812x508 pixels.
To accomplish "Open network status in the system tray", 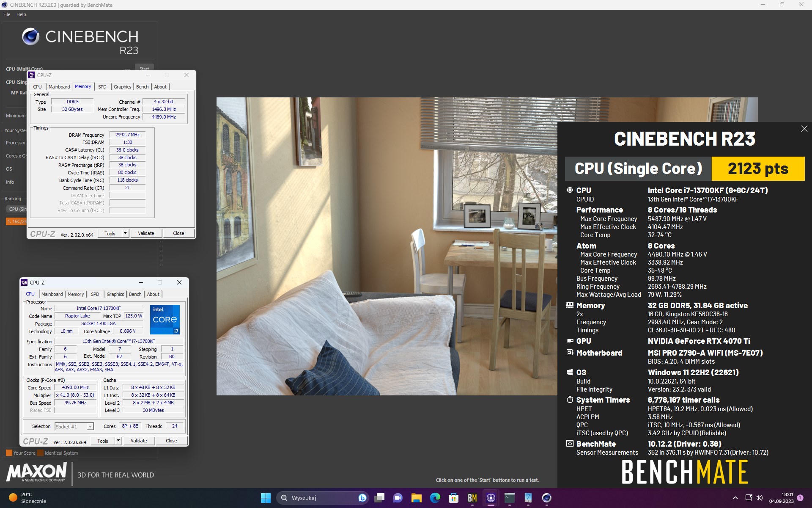I will click(749, 498).
